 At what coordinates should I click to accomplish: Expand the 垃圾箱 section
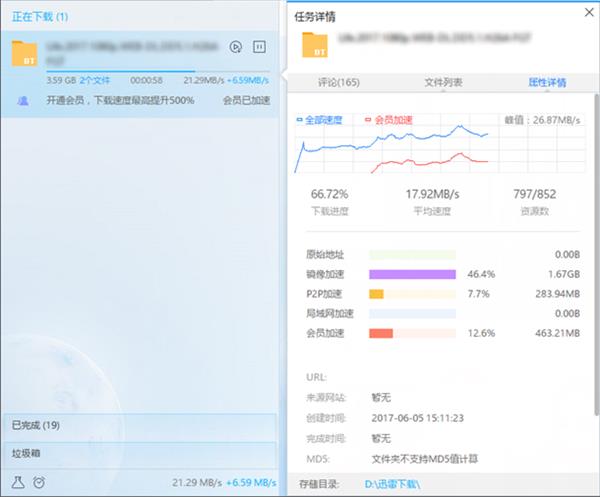click(x=139, y=453)
